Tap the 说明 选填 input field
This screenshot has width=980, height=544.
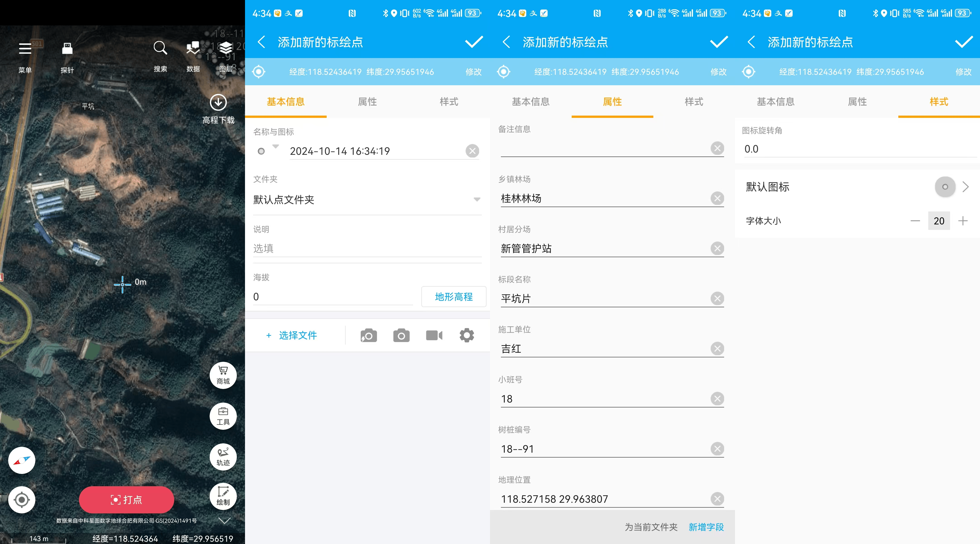367,248
